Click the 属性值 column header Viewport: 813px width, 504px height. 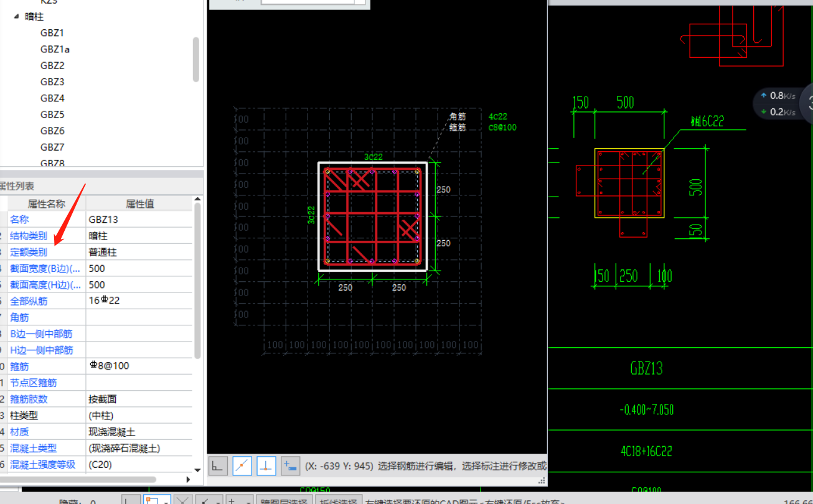click(139, 203)
